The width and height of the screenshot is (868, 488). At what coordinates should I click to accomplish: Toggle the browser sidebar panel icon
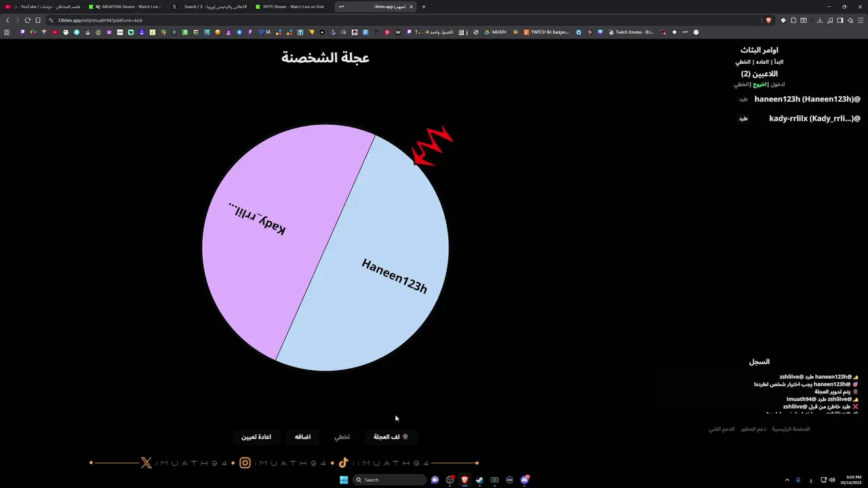coord(840,20)
